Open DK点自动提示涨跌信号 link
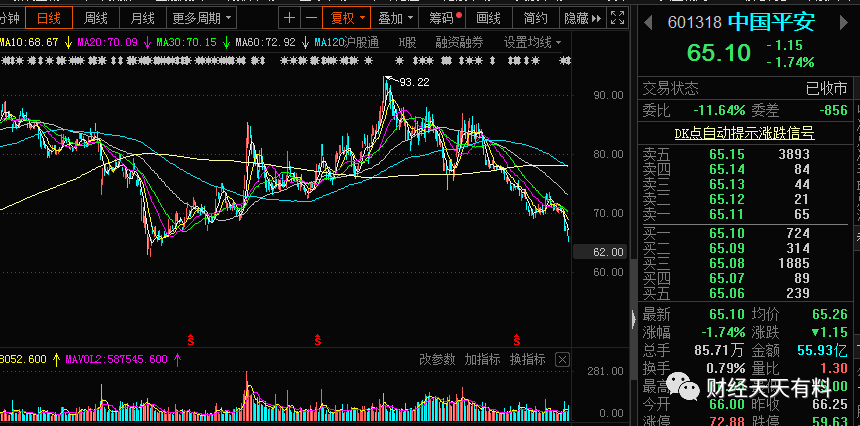Screen dimensions: 860x426 pyautogui.click(x=744, y=133)
